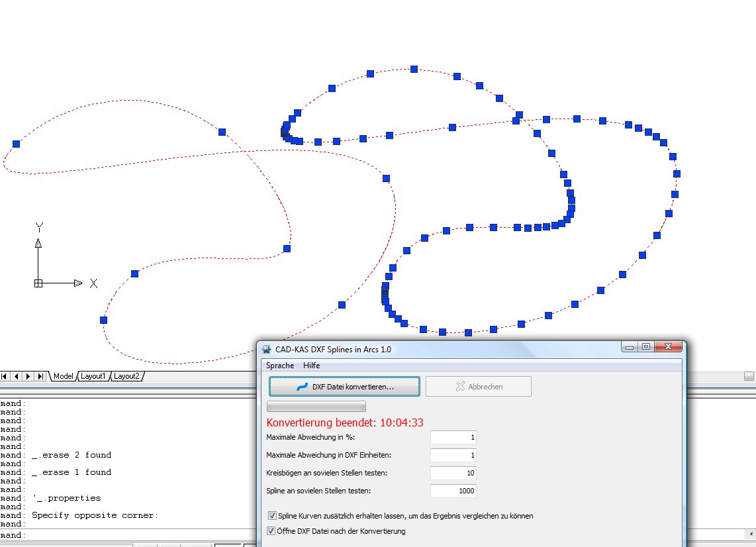Open the Layout2 tab
Screen dimensions: 756x547
point(126,376)
